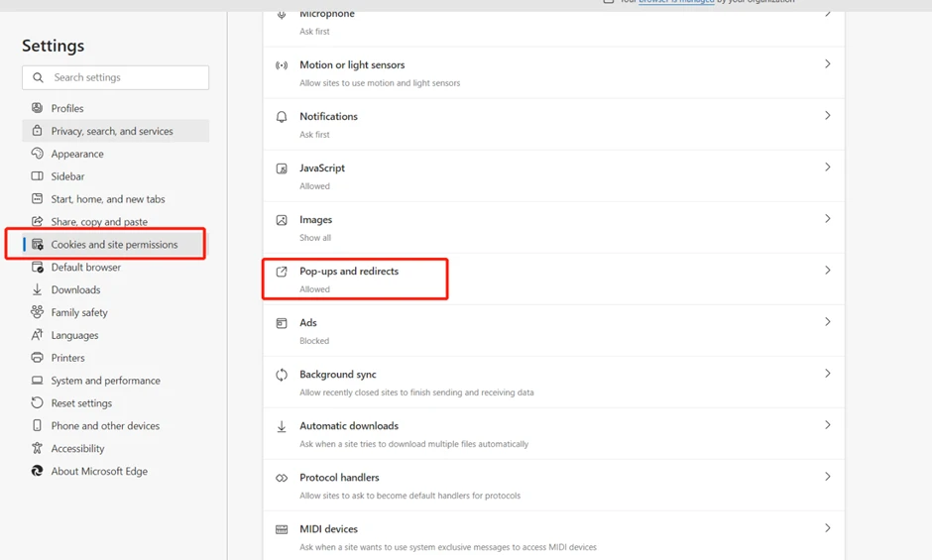Click the Show all text under Images
Viewport: 932px width, 560px height.
click(315, 238)
